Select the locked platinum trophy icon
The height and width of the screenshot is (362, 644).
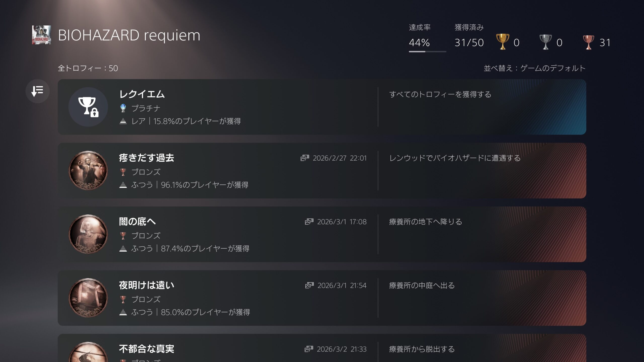[x=88, y=107]
